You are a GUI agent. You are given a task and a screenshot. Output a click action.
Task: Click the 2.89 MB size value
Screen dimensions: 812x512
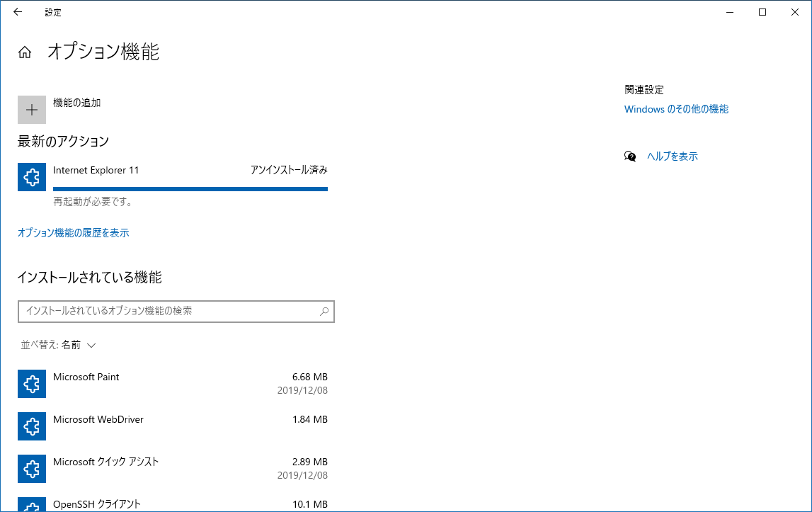(x=309, y=462)
